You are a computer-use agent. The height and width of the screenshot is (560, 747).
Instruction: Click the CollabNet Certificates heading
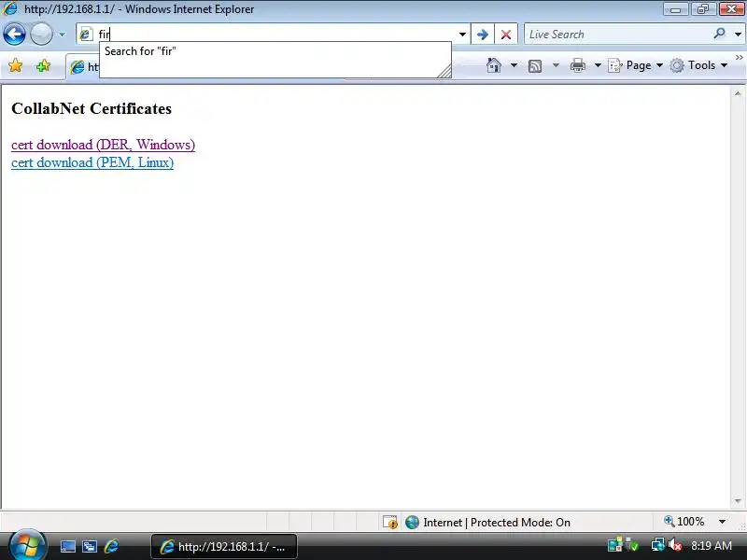pyautogui.click(x=92, y=108)
